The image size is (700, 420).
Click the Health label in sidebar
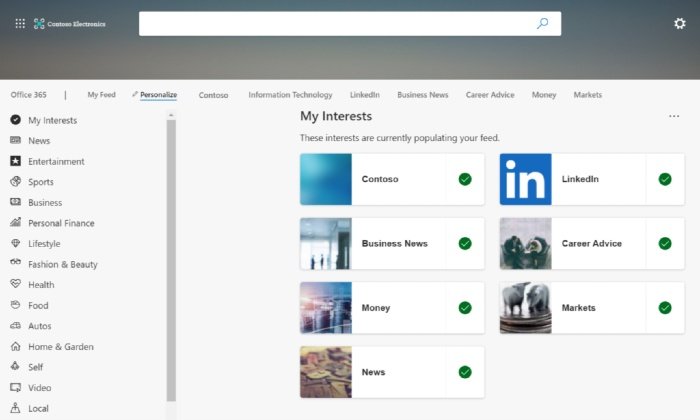[41, 284]
